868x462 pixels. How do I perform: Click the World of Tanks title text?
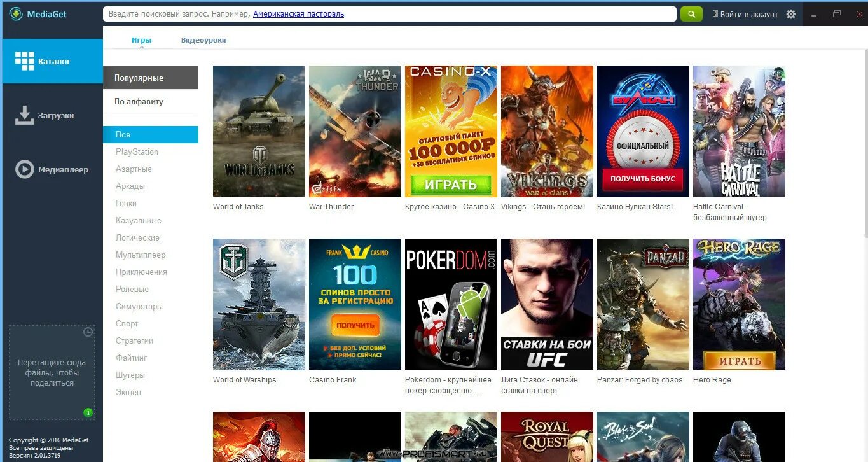238,207
